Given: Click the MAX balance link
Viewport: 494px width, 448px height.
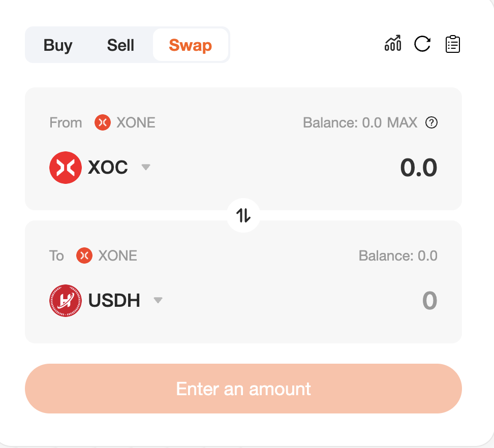Looking at the screenshot, I should tap(402, 122).
